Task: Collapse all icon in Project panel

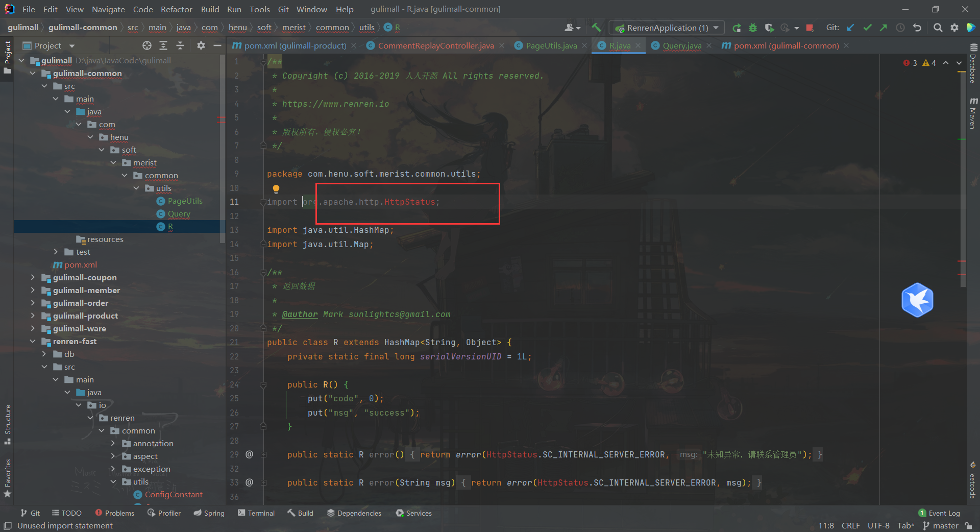Action: tap(180, 45)
